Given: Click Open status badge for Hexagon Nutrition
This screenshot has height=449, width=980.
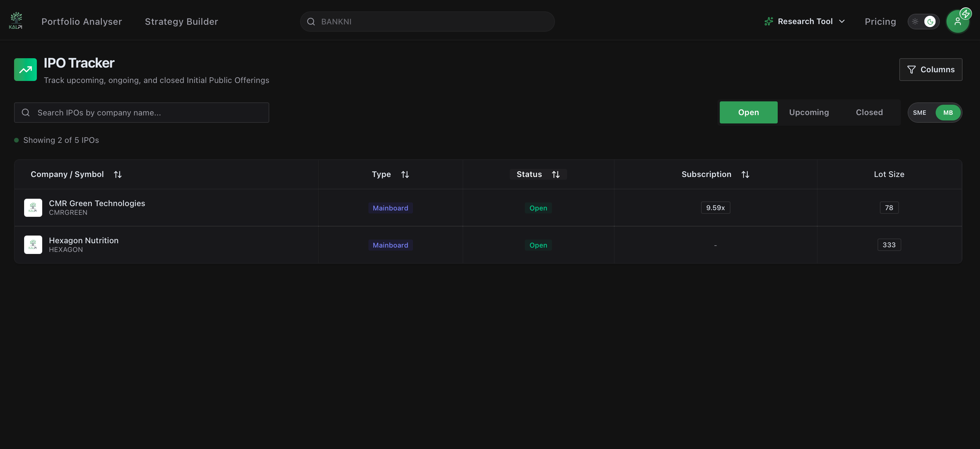Looking at the screenshot, I should (x=538, y=245).
